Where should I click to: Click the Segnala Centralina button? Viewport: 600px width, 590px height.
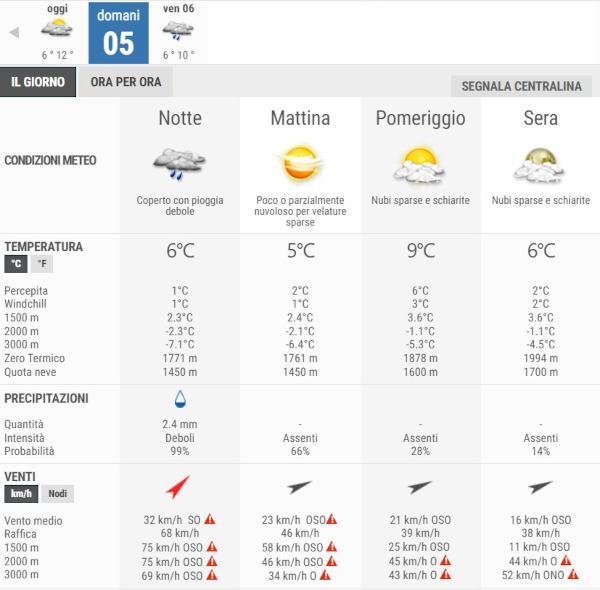(x=522, y=86)
